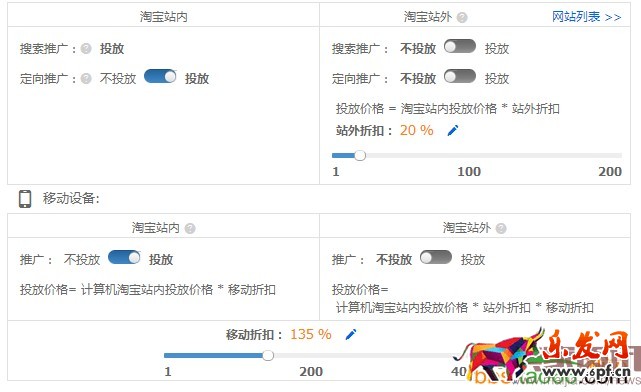This screenshot has width=641, height=392.
Task: Toggle mobile 淘宝站内 推广 switch
Action: pos(124,258)
